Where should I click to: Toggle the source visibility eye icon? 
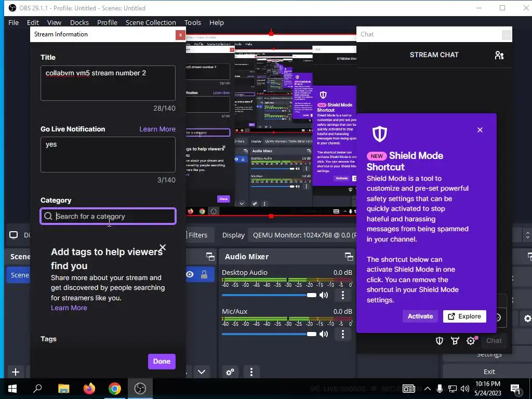tap(190, 274)
